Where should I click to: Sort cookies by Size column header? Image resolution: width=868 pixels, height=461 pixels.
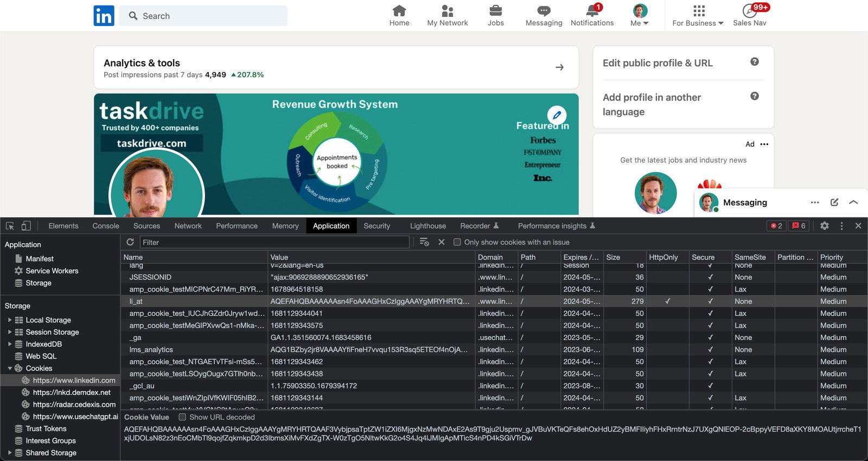(x=624, y=257)
